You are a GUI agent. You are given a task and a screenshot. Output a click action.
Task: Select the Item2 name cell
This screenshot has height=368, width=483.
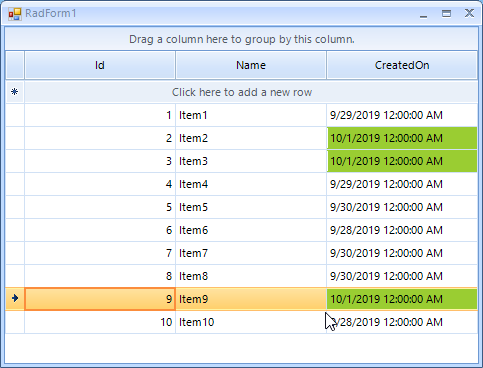coord(251,138)
